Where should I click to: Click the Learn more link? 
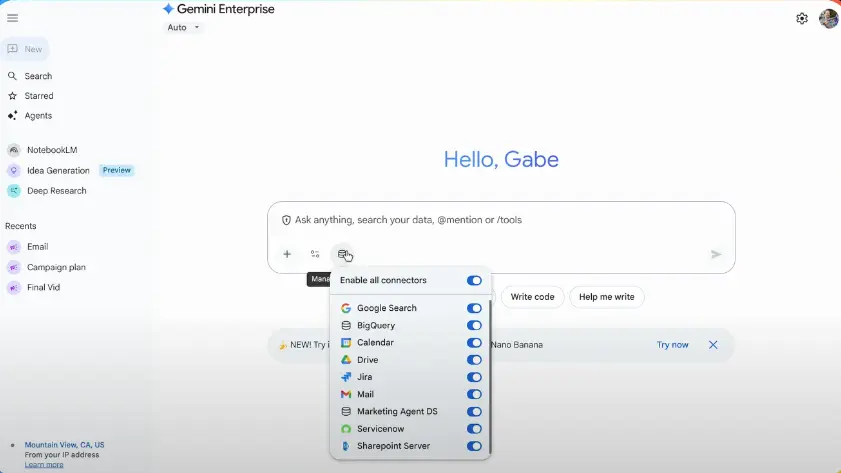point(43,464)
